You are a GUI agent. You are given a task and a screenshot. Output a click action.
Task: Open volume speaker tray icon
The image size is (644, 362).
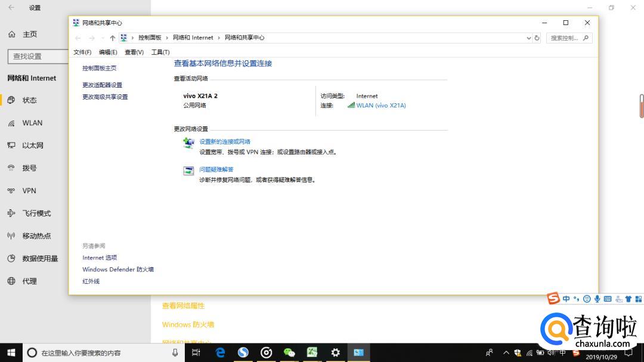tap(551, 352)
